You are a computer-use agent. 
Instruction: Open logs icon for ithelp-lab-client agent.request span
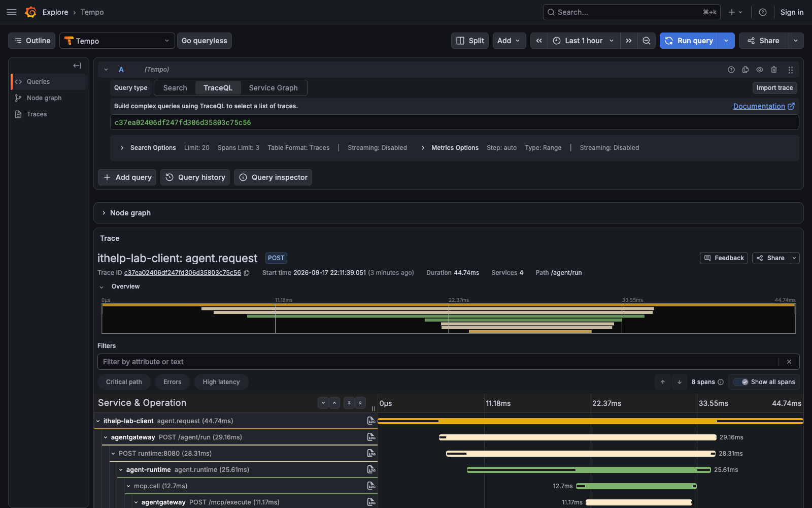coord(371,421)
